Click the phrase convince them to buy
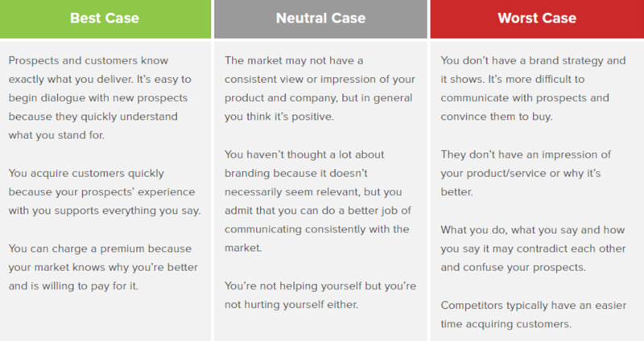This screenshot has height=341, width=644. pyautogui.click(x=497, y=116)
